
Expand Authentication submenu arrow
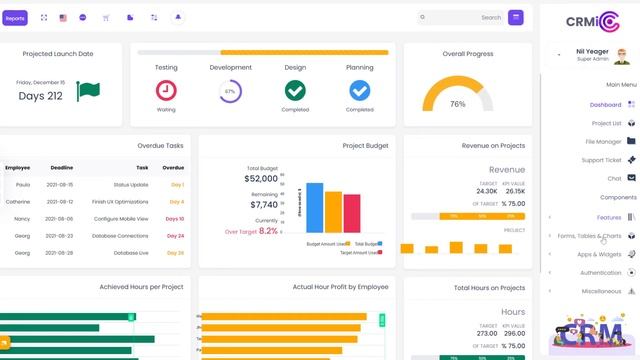(549, 272)
